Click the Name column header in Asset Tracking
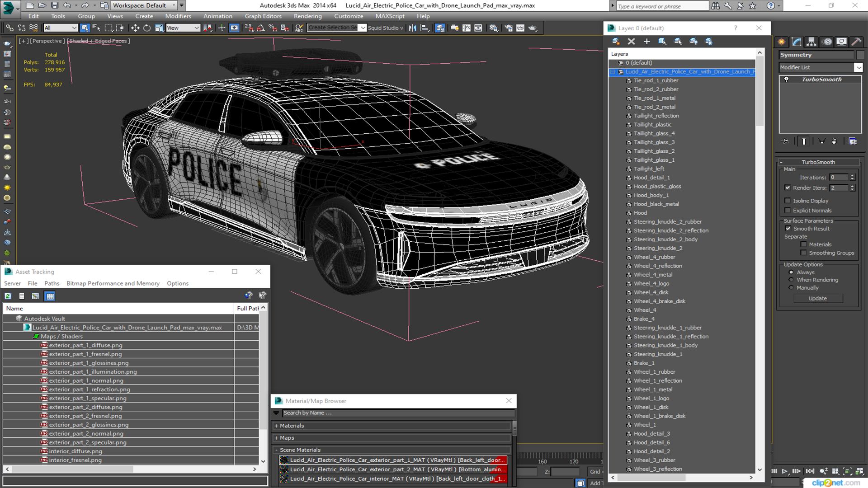Viewport: 868px width, 488px height. tap(118, 308)
